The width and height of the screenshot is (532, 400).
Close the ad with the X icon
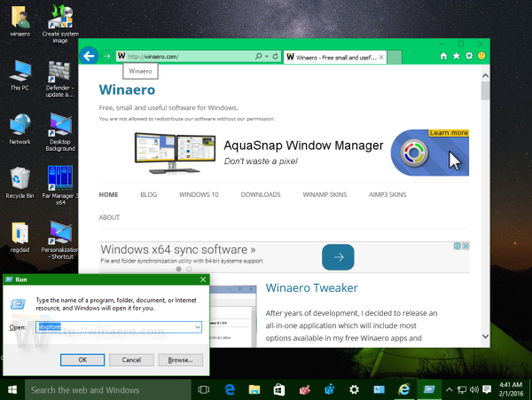(x=465, y=246)
